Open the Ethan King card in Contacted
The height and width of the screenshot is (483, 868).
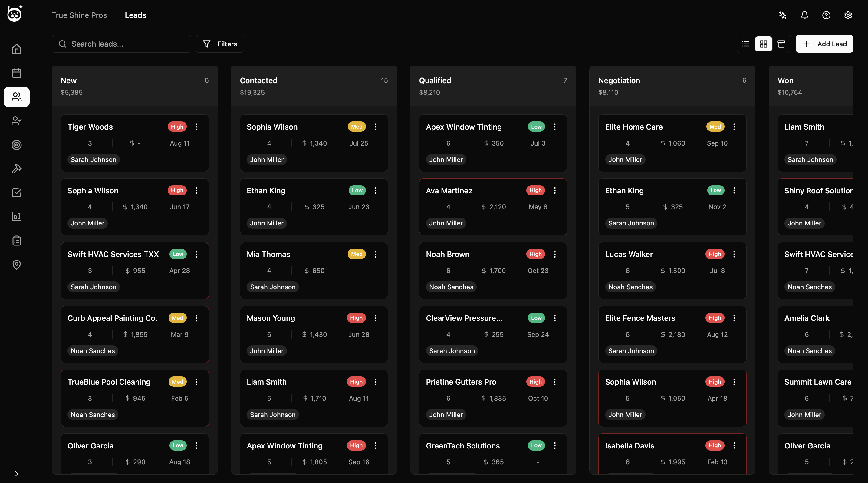pyautogui.click(x=314, y=207)
